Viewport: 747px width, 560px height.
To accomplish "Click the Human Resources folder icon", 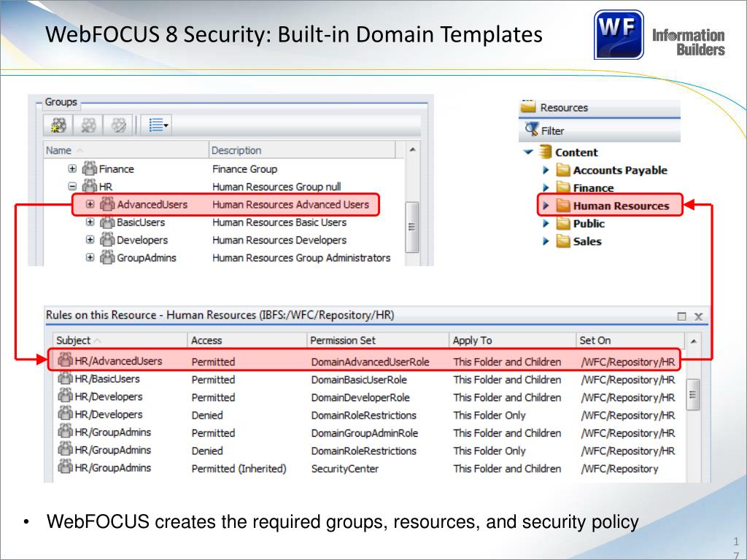I will coord(562,206).
